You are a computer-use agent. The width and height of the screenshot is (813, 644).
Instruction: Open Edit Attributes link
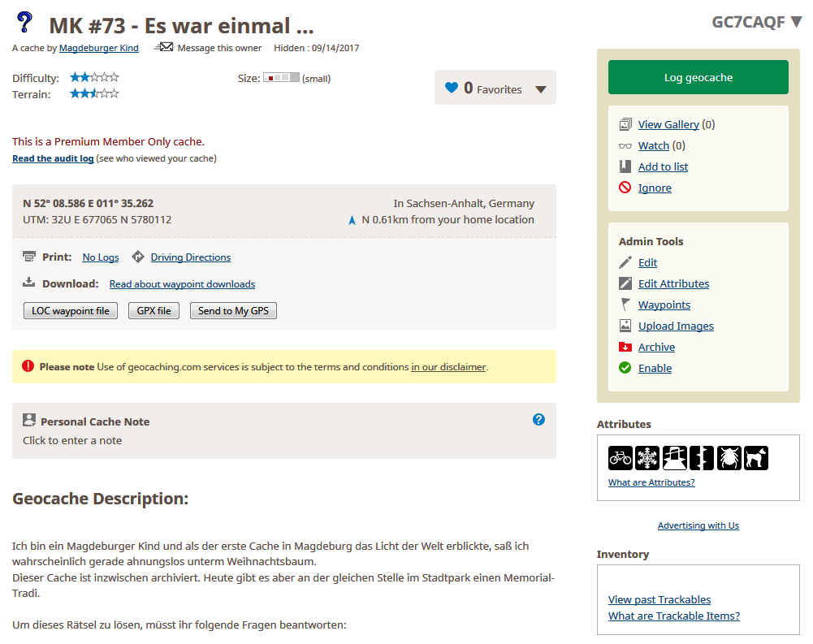[673, 283]
